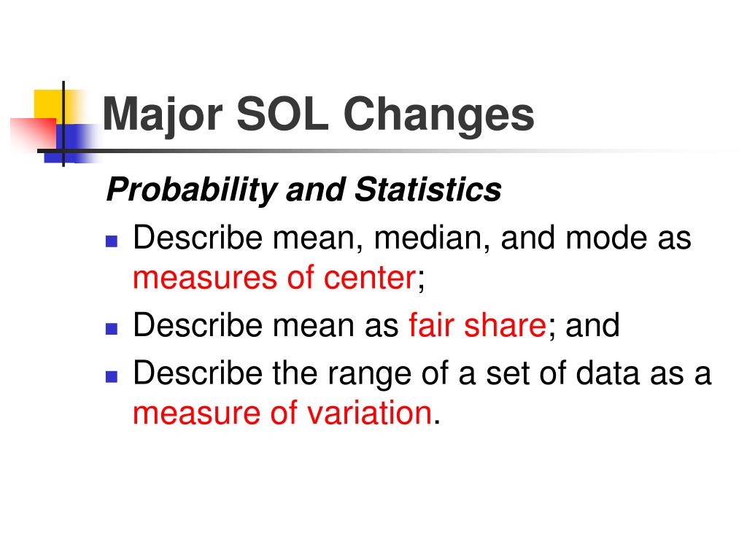Screen dimensions: 747x560
Task: Click the word 'Describe' in the first bullet
Action: 198,237
